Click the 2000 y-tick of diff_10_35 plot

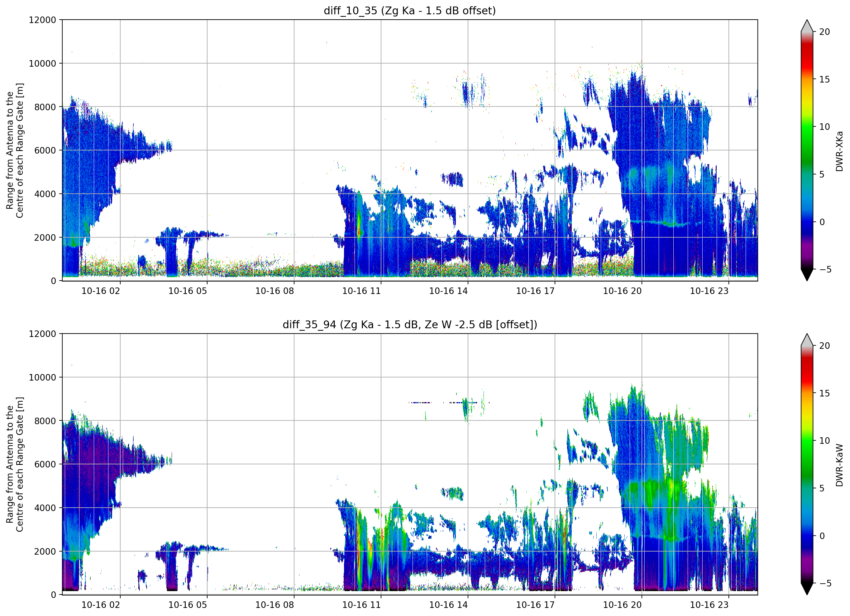click(45, 238)
